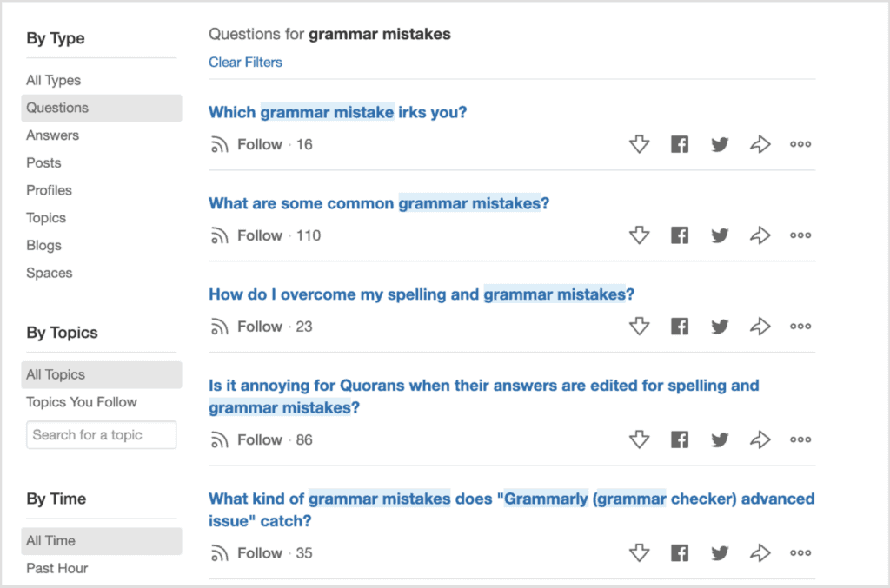Follow "Which grammar mistake irks you?"
890x588 pixels.
click(x=259, y=144)
